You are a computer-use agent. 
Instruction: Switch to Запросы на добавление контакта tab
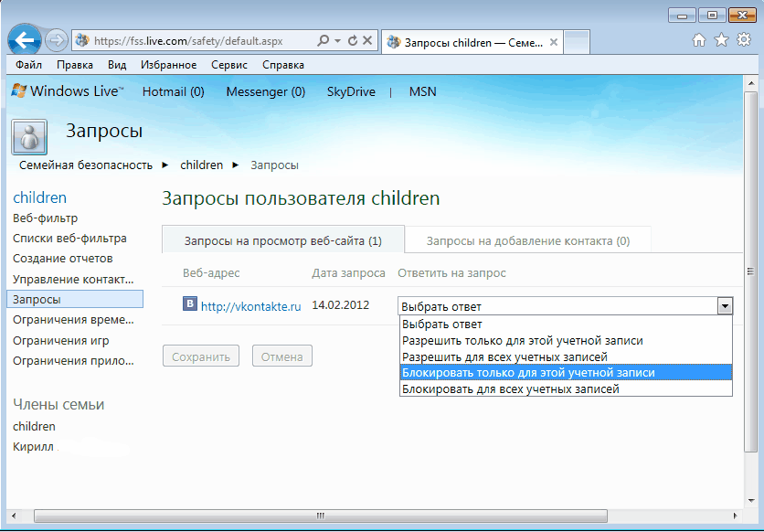coord(528,240)
